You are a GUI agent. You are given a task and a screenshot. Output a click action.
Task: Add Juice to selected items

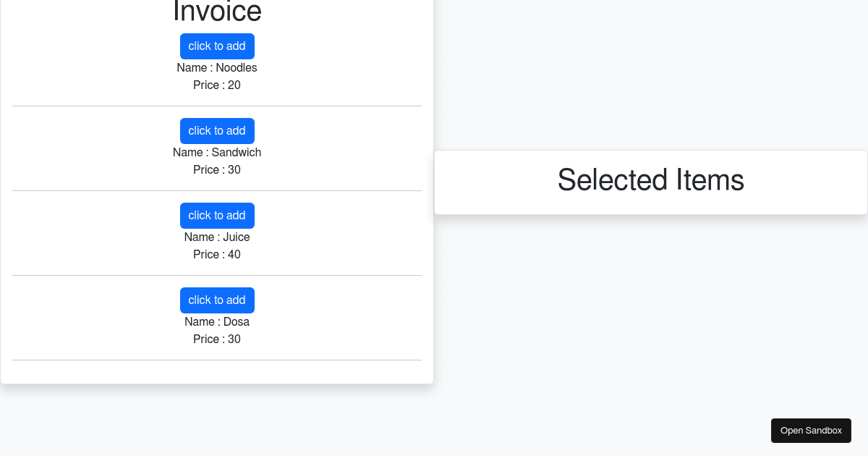(217, 215)
